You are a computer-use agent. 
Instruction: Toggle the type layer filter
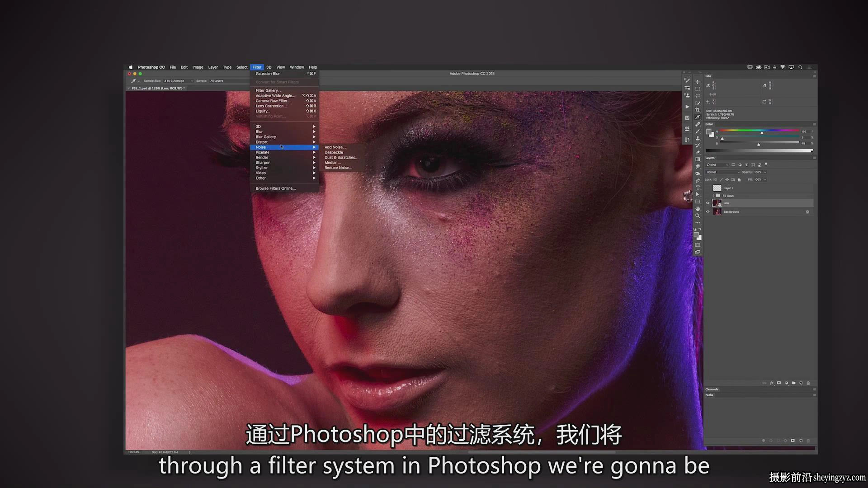tap(746, 165)
